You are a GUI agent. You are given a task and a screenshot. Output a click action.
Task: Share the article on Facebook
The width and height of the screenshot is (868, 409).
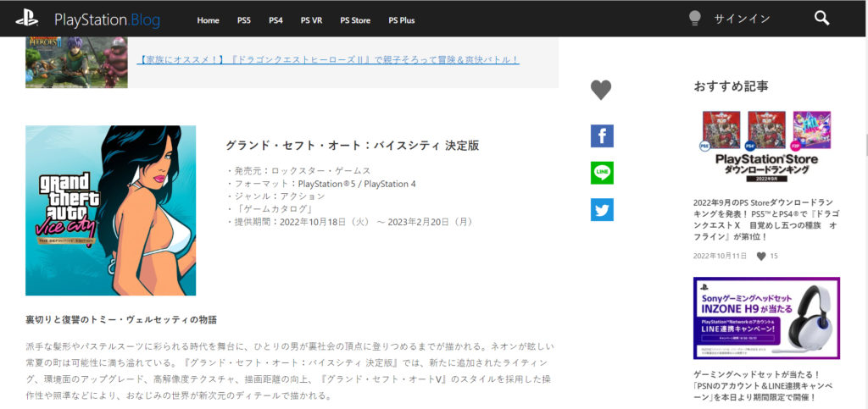click(x=602, y=136)
